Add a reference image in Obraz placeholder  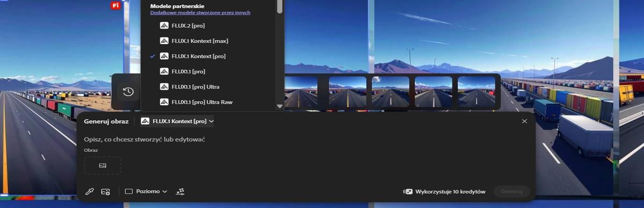[x=103, y=166]
